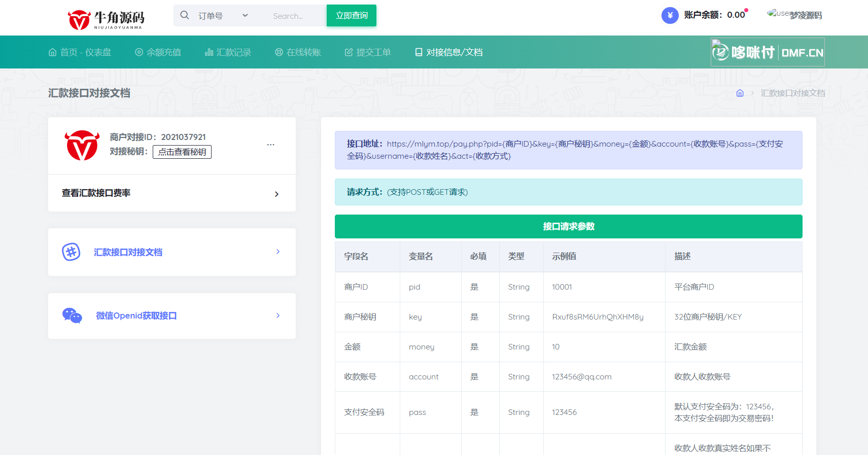Screen dimensions: 868x455
Task: Click the hashtag icon for 汇款接口对接文档
Action: coord(71,252)
